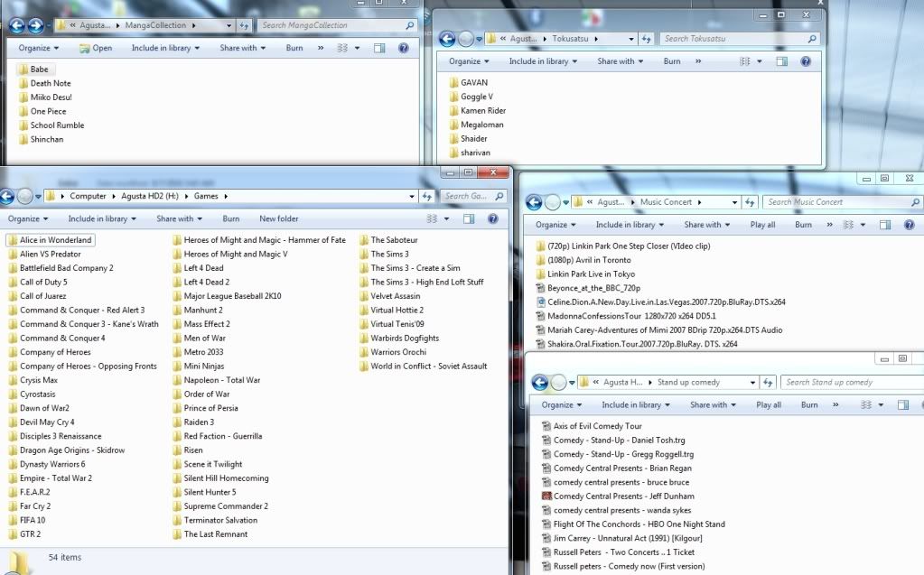
Task: Open Share with dropdown in Stand up comedy window
Action: (713, 405)
